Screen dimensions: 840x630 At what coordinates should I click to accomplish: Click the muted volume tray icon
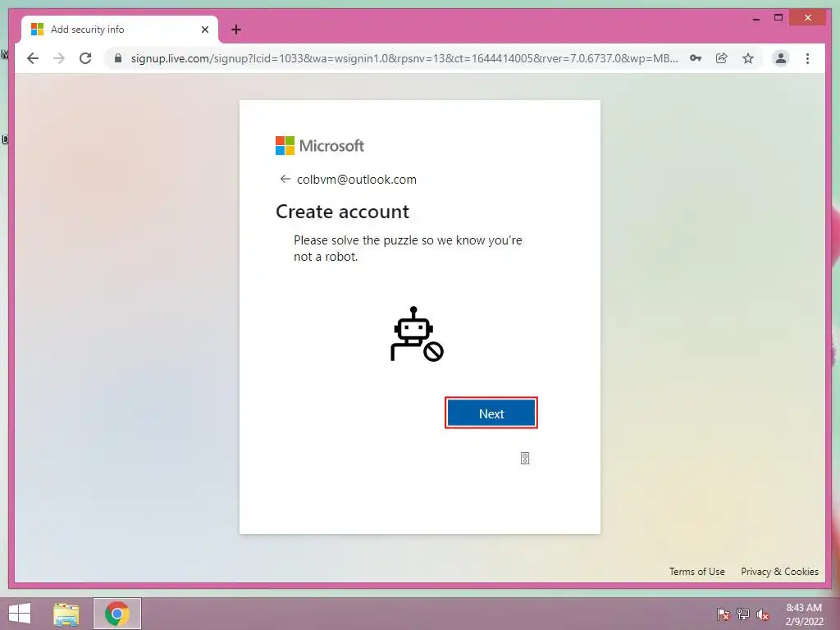[763, 614]
